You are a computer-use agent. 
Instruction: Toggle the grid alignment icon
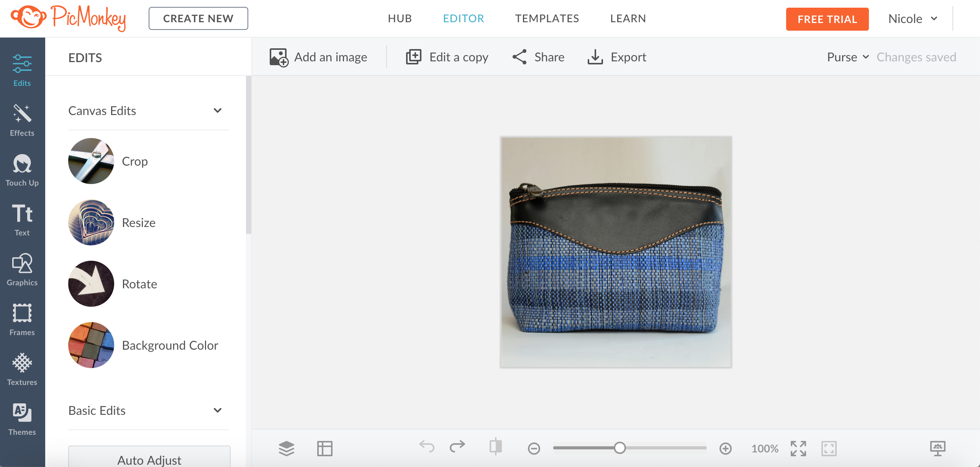[324, 448]
